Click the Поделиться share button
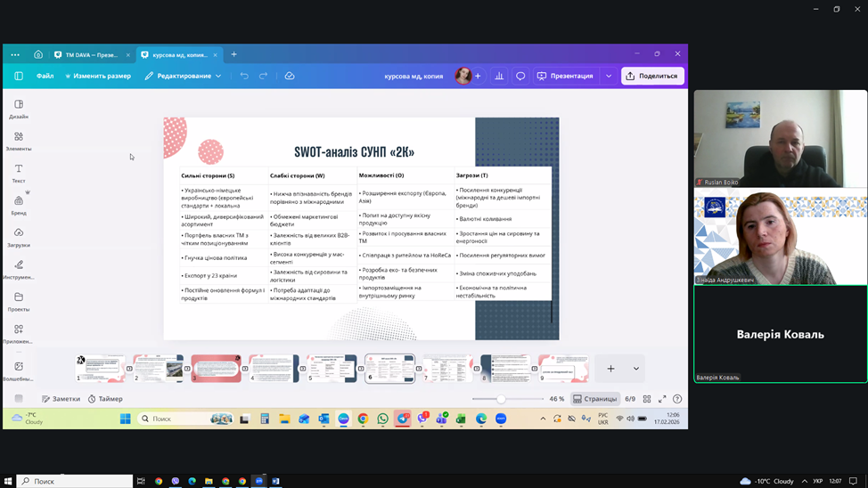 click(x=652, y=76)
